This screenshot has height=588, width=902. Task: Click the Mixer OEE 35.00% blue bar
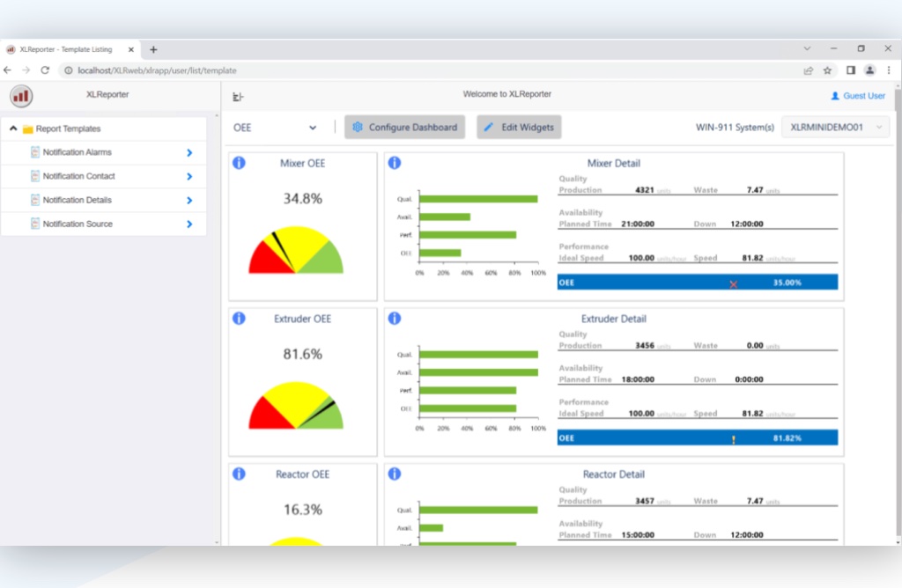pos(698,283)
